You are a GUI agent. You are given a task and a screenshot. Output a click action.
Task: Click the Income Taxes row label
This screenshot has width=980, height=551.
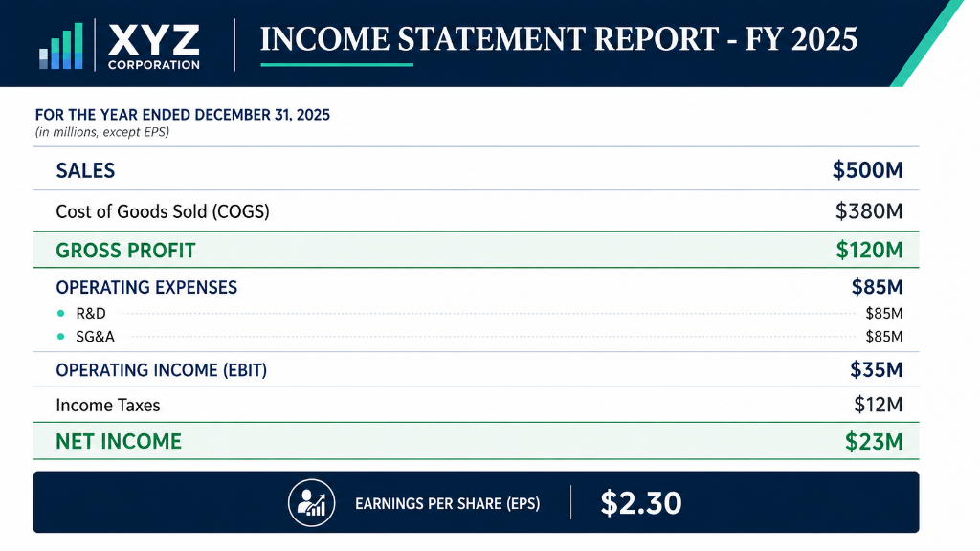[x=108, y=405]
